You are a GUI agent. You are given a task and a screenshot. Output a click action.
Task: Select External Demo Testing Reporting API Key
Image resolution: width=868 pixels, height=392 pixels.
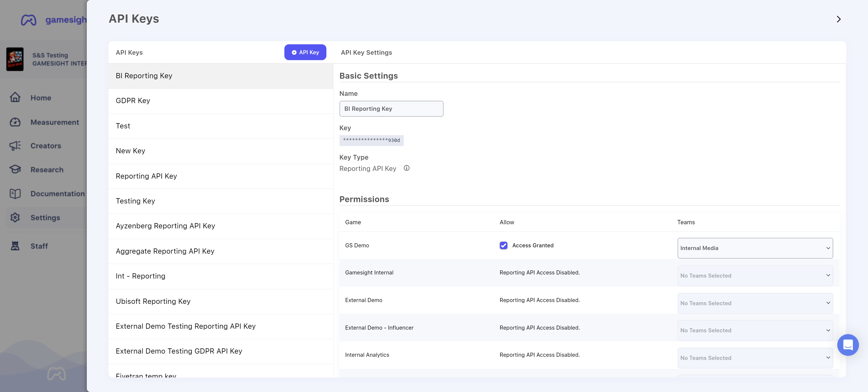221,327
